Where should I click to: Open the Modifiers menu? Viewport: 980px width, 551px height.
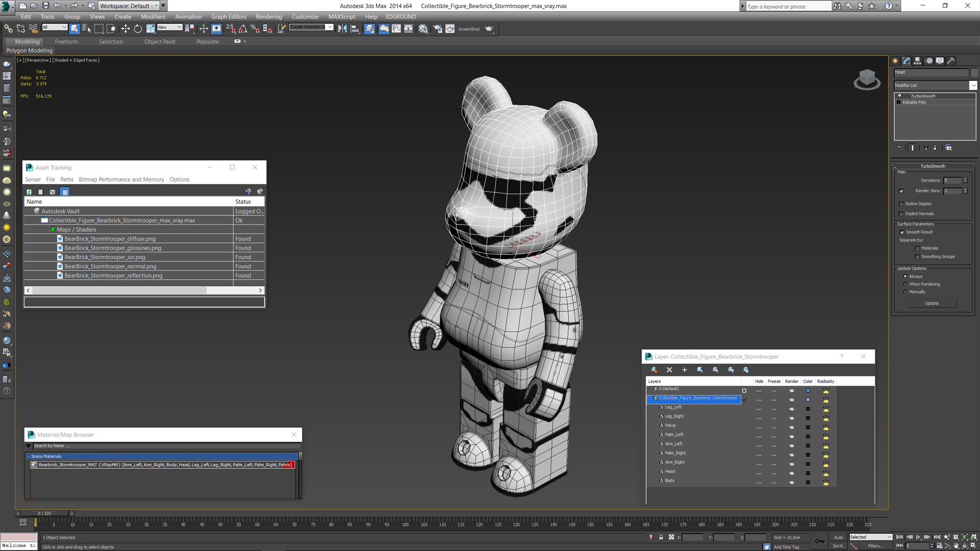pyautogui.click(x=153, y=17)
